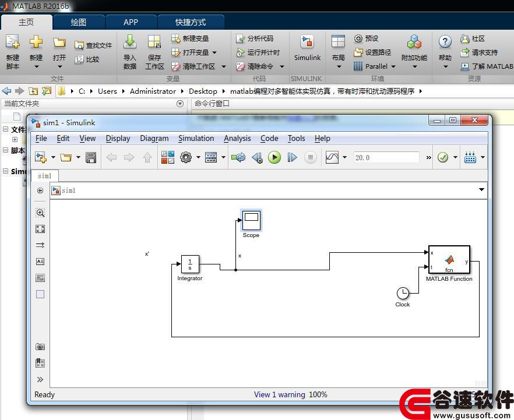
Task: Switch to the 绘图 ribbon tab
Action: click(79, 22)
